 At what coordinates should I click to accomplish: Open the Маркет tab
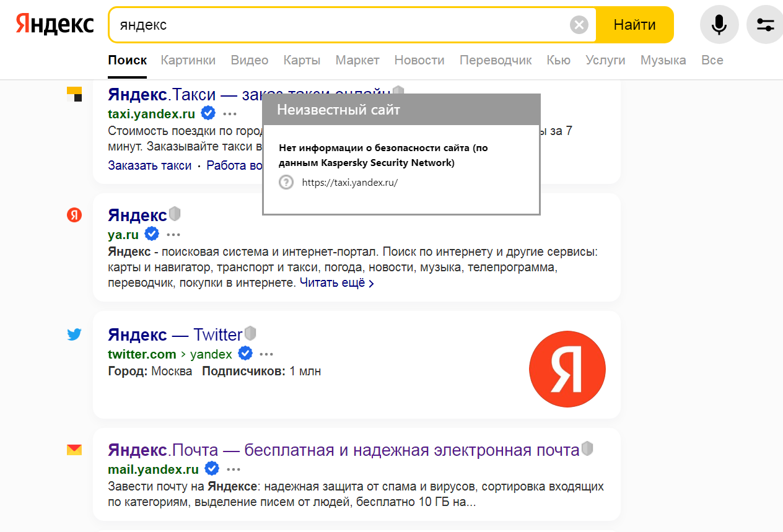(x=357, y=60)
